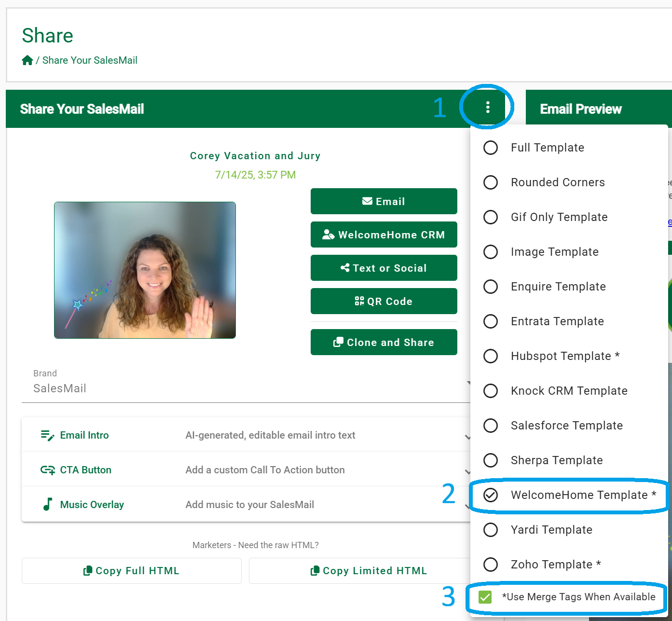This screenshot has height=621, width=672.
Task: Share via the QR Code button
Action: pos(384,301)
